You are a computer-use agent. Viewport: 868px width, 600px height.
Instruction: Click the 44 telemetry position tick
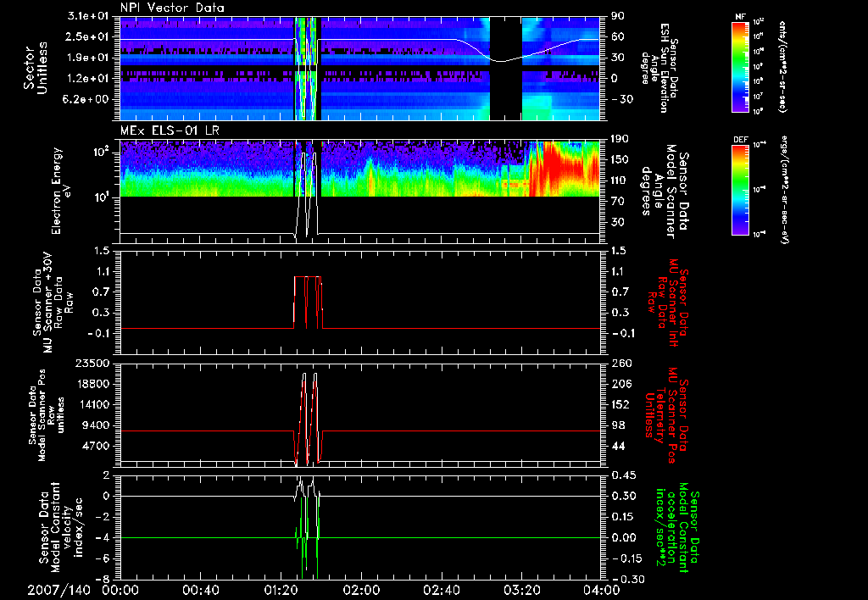click(x=618, y=446)
